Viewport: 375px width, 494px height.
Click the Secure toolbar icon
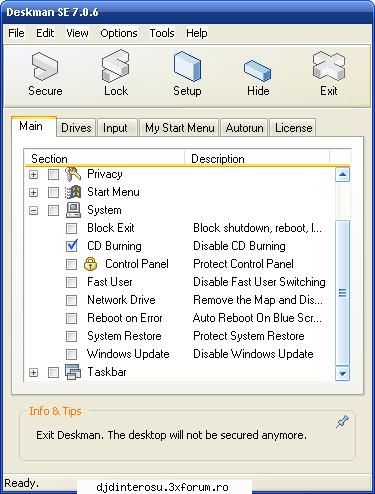click(x=45, y=66)
